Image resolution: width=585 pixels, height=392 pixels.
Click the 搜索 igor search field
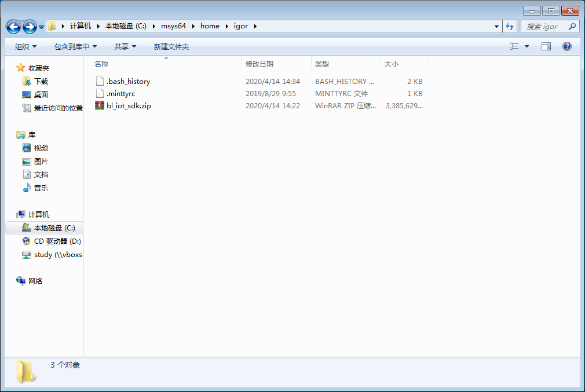pos(544,26)
